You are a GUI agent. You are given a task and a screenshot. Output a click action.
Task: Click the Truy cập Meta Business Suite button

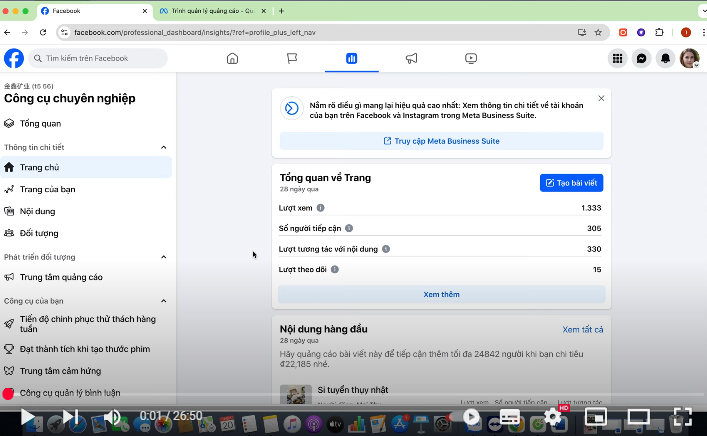tap(441, 141)
